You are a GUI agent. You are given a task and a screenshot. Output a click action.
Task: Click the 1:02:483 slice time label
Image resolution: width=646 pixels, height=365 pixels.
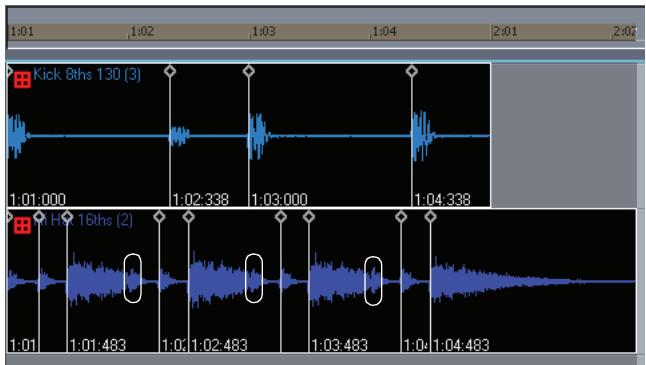click(219, 345)
